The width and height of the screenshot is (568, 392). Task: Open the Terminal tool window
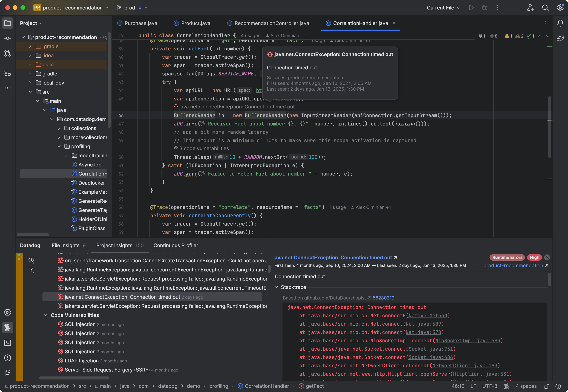pos(7,343)
